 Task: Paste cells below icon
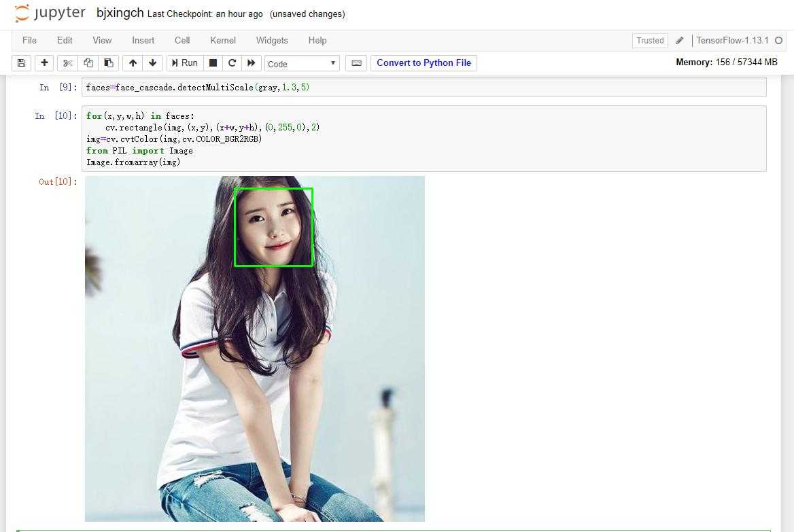108,63
